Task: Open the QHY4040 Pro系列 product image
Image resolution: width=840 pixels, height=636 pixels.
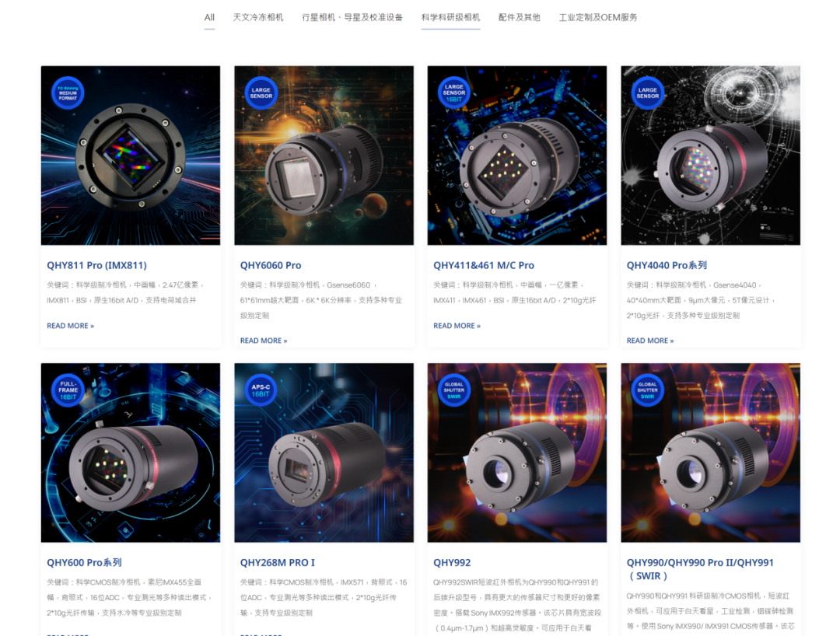Action: click(x=710, y=156)
